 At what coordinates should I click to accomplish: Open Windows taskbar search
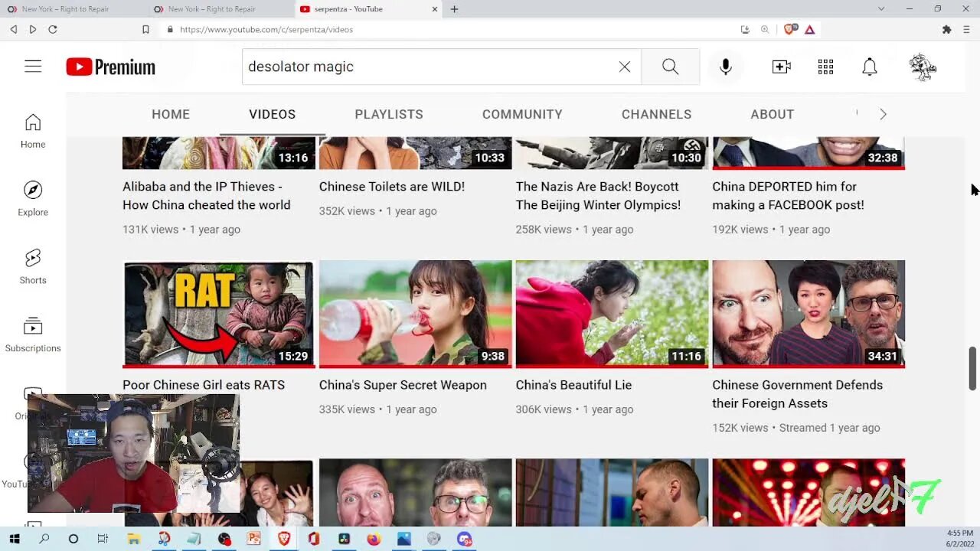click(x=44, y=539)
